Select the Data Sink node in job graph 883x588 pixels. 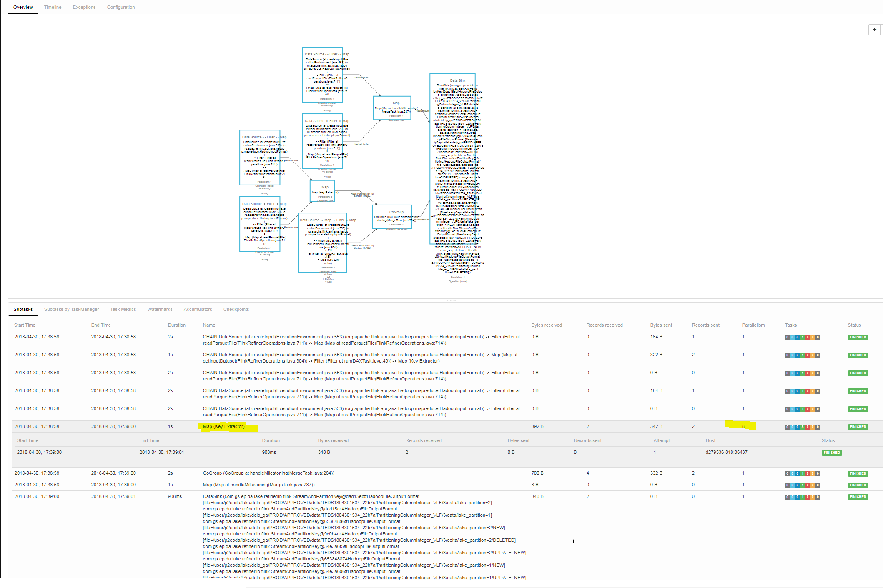point(452,158)
